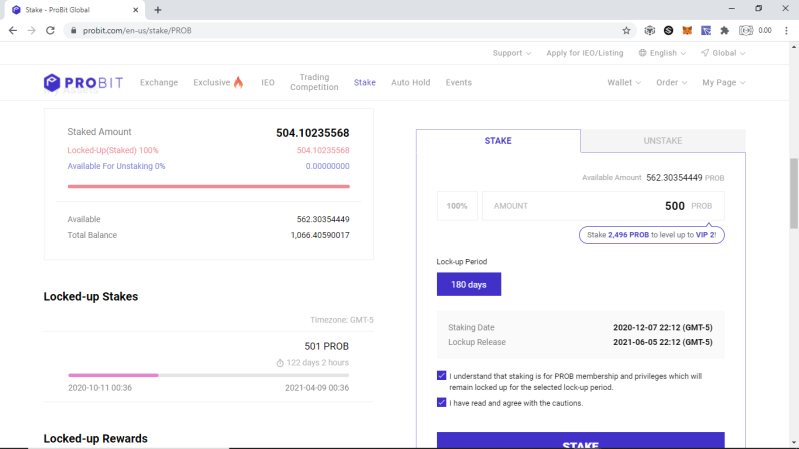This screenshot has width=799, height=449.
Task: Expand the My Page menu
Action: tap(724, 83)
